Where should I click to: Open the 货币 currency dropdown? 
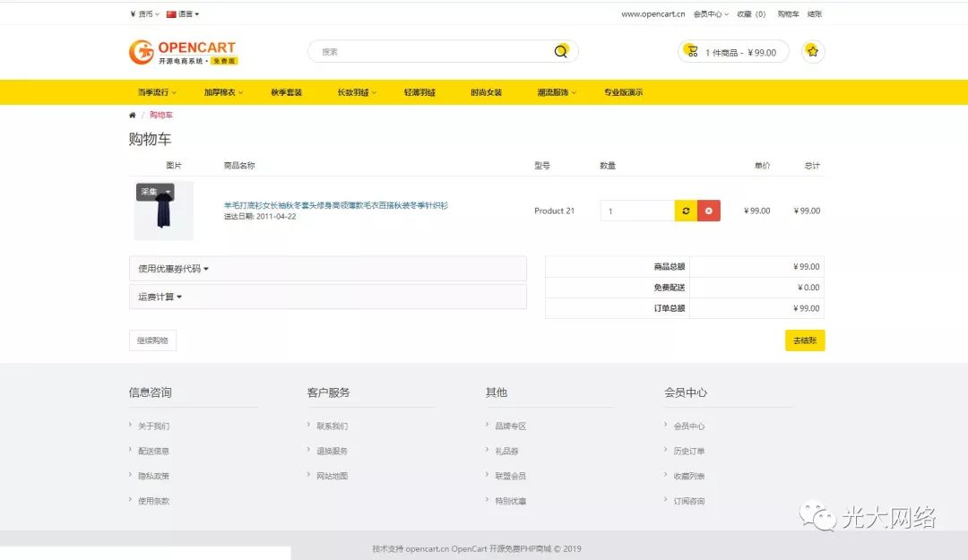[x=144, y=14]
